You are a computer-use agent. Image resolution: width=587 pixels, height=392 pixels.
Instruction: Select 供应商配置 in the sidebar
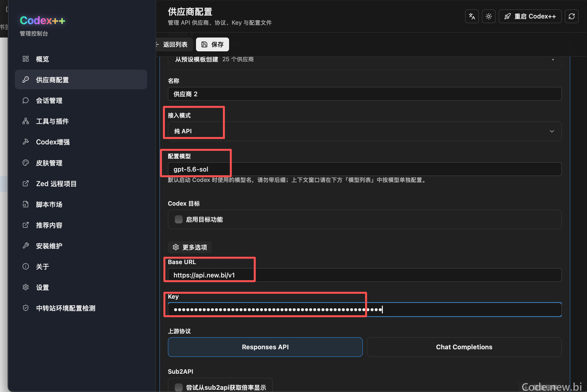pos(81,80)
